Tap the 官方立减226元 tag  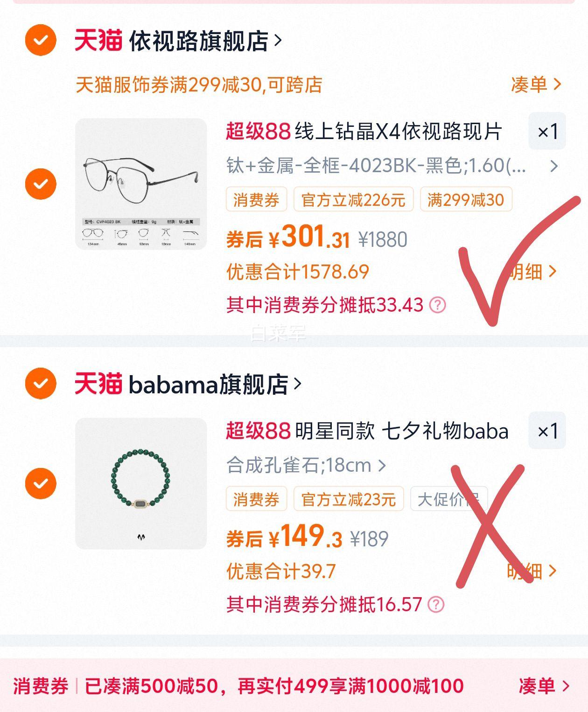coord(353,200)
